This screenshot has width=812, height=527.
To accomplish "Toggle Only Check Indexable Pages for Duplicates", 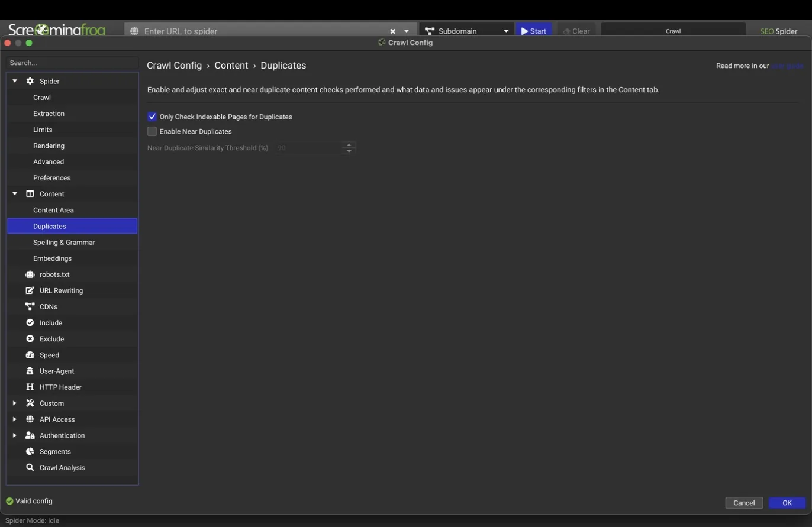I will point(152,117).
